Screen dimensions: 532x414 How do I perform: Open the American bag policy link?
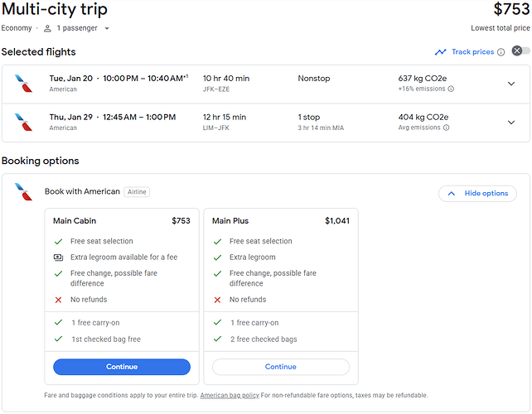[x=230, y=396]
